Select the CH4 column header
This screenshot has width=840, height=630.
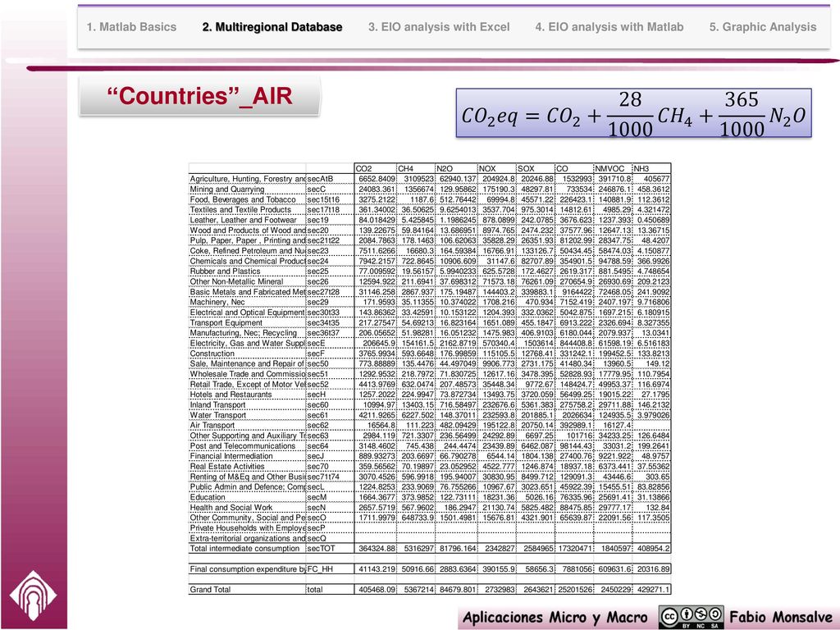(416, 168)
